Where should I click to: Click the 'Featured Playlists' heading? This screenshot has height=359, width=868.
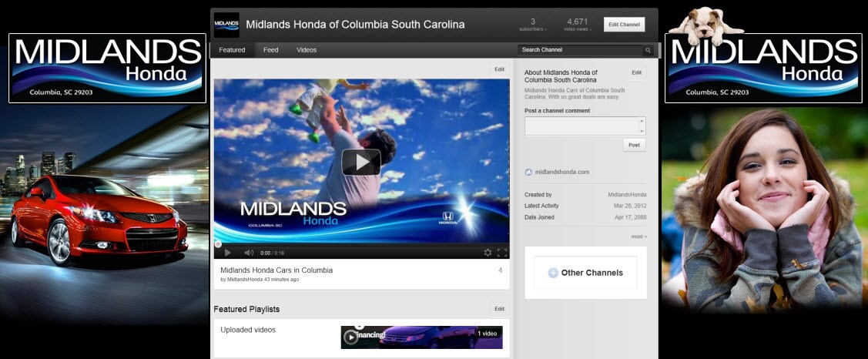(x=247, y=309)
